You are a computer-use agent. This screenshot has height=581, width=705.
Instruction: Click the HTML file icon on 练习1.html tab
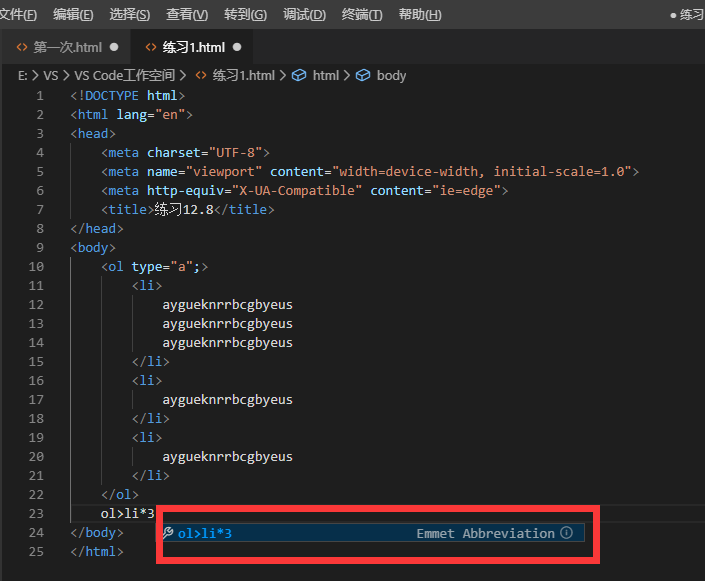[151, 47]
